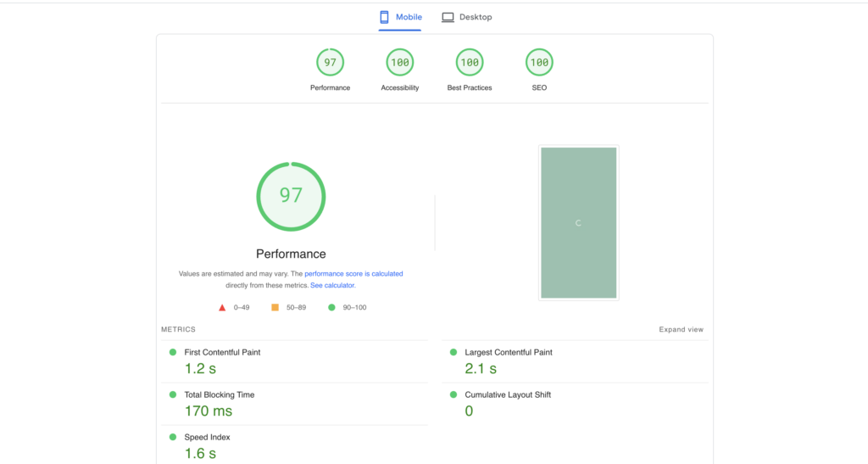Click the green dot beside Total Blocking Time
Screen dimensions: 868x464
click(173, 394)
